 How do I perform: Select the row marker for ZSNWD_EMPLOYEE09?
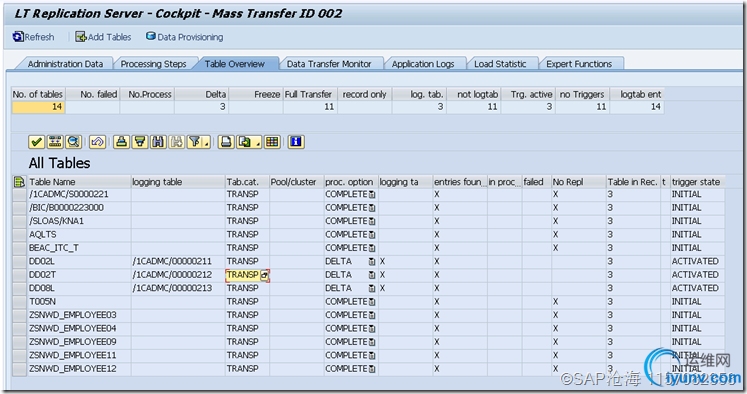(19, 342)
